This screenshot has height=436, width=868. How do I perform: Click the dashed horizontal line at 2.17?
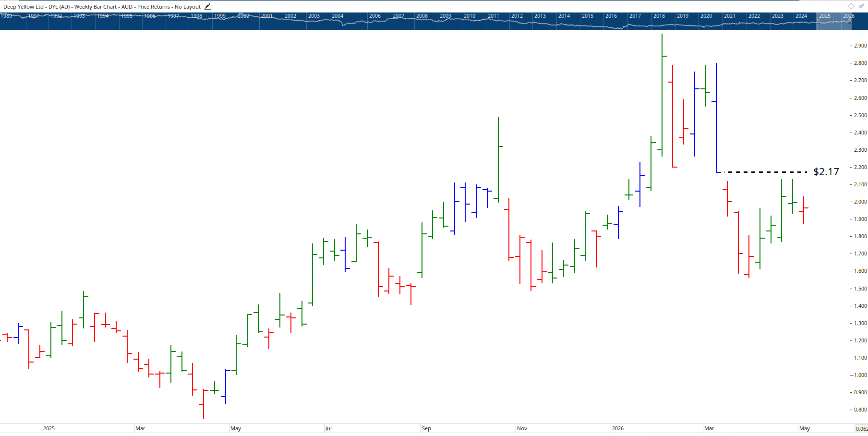coord(763,172)
